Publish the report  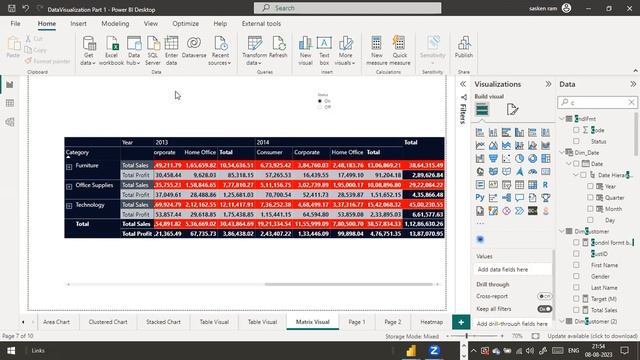(x=464, y=47)
